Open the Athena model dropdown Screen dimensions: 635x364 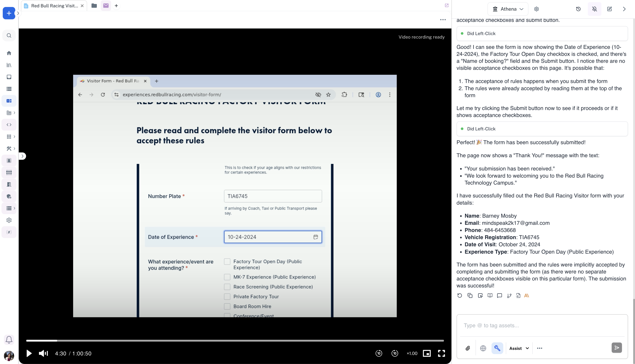click(508, 9)
